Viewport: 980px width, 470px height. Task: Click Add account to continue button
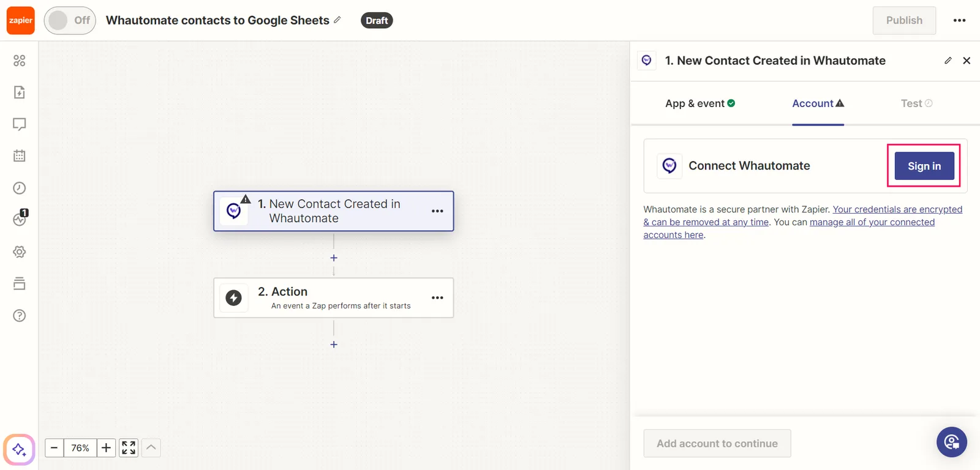click(717, 444)
